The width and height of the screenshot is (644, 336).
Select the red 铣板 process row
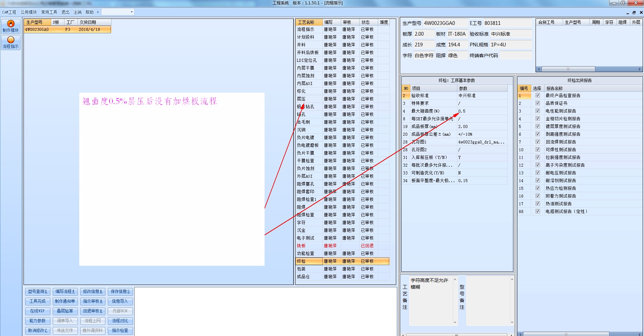tap(342, 246)
